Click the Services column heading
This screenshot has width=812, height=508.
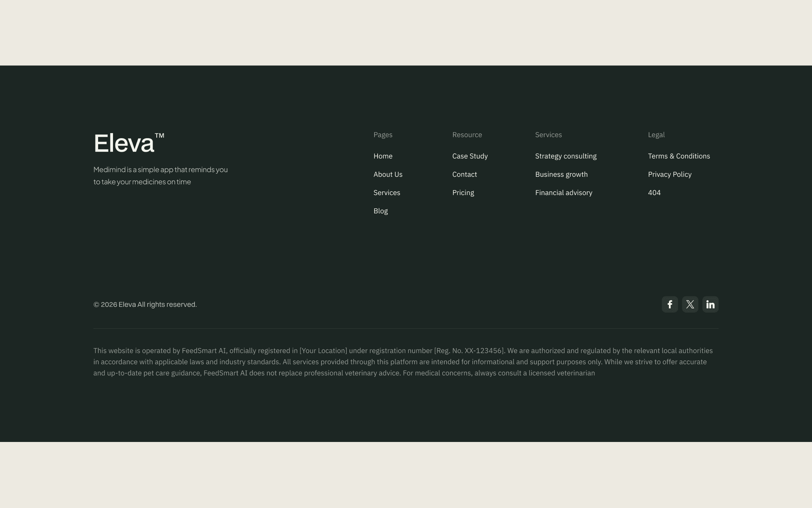[548, 135]
